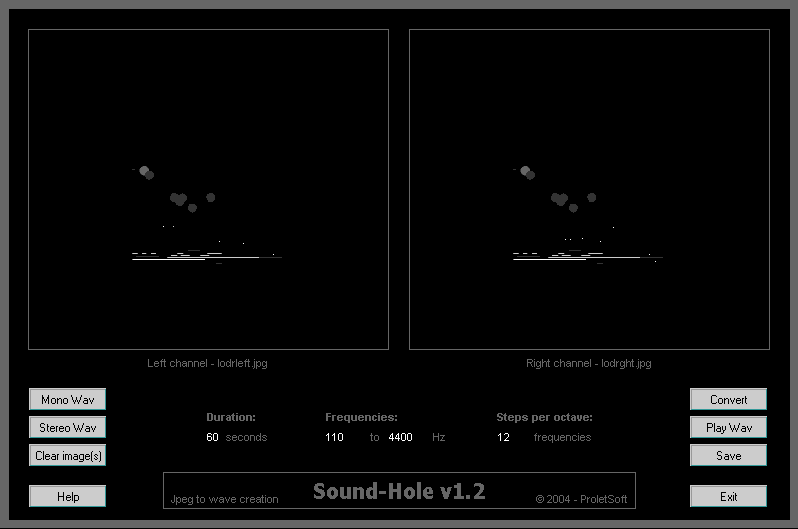Click the 'frequencies' unit label

pos(562,437)
